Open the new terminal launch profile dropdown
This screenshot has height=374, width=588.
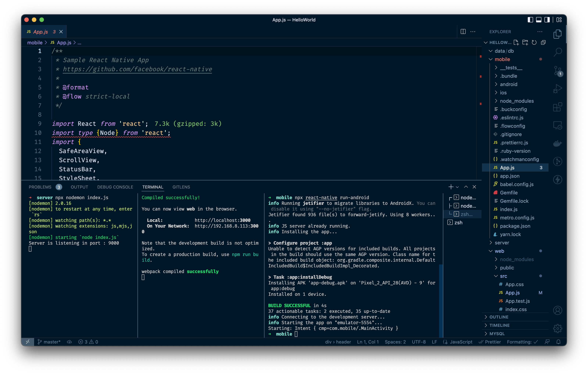[457, 187]
